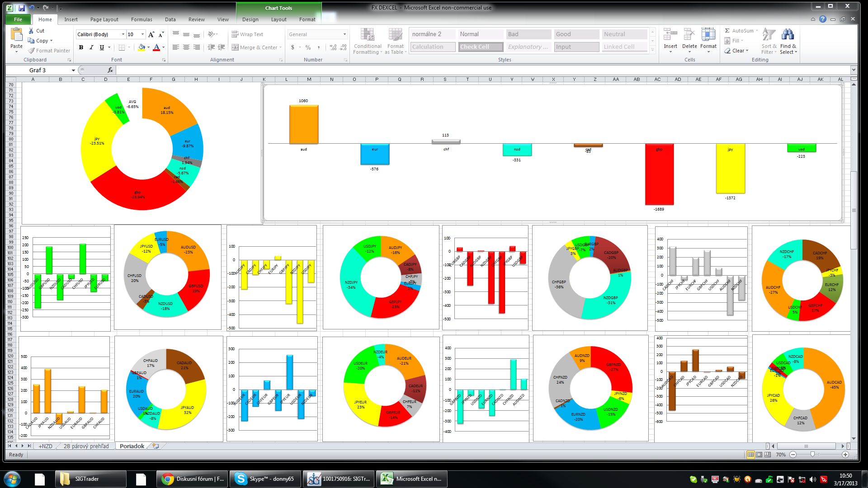
Task: Expand the Name Box dropdown arrow
Action: pos(73,70)
